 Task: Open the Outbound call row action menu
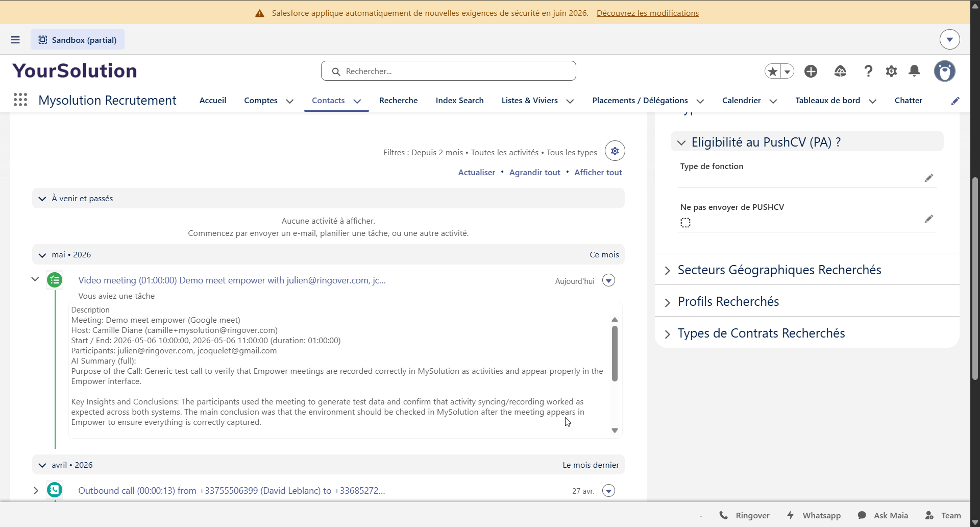pos(608,491)
